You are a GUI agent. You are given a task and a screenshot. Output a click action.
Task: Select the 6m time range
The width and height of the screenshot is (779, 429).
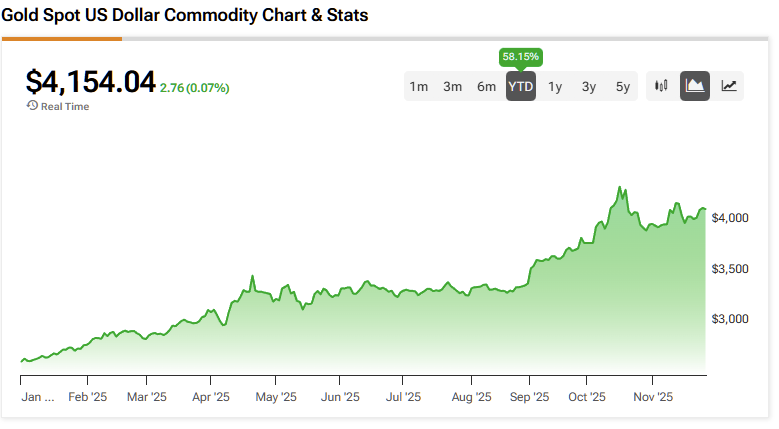487,87
